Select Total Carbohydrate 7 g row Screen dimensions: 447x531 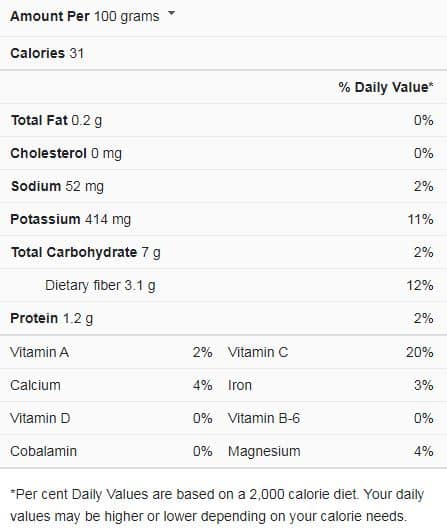click(224, 252)
